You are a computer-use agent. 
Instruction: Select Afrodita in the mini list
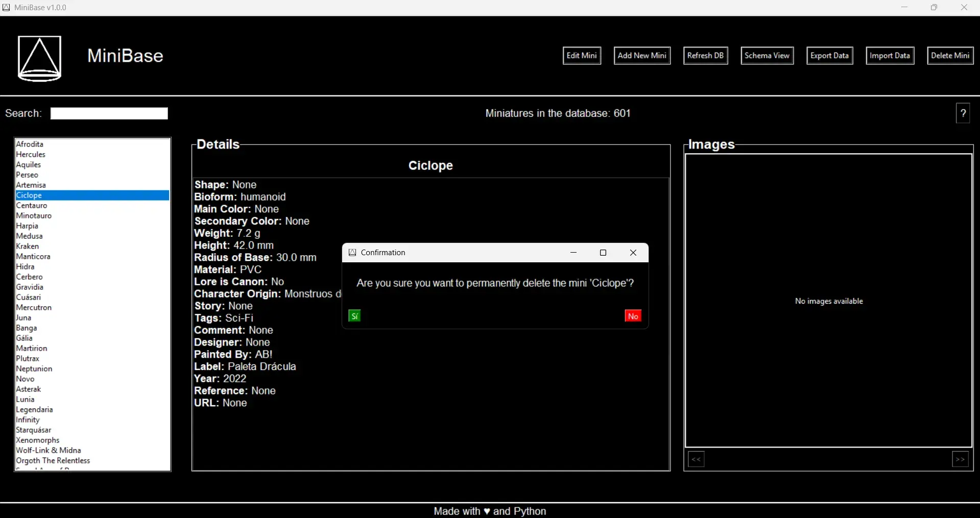pyautogui.click(x=92, y=144)
